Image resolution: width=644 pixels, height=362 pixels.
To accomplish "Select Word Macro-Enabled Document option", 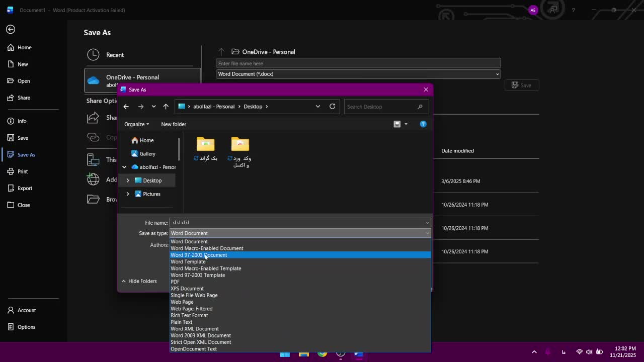I will [207, 248].
